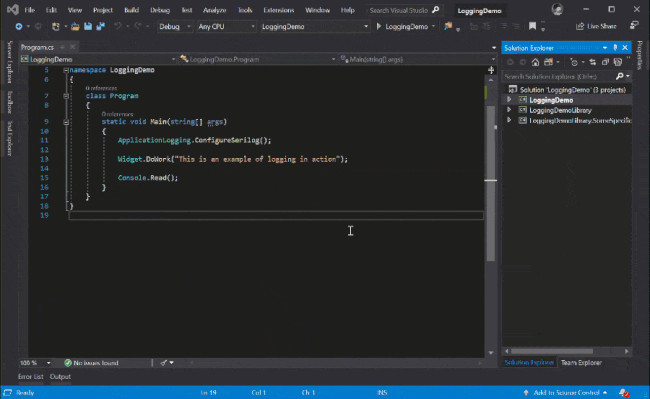Open the Main(string[] args) member dropdown
Image resolution: width=650 pixels, height=399 pixels.
[x=417, y=59]
